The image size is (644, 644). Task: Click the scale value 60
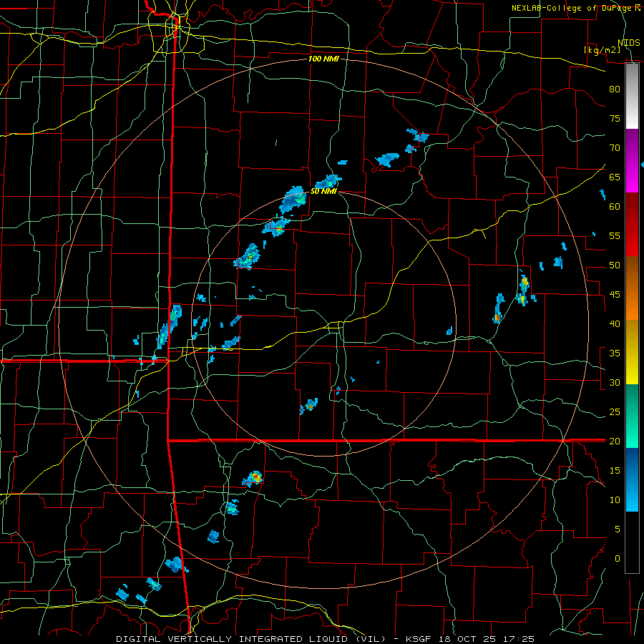(x=615, y=206)
